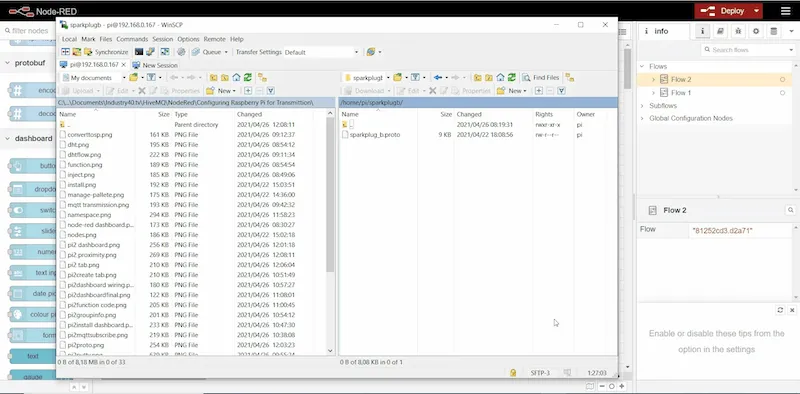Click the local Select Files plus icon
Viewport: 800px width, 394px height.
[x=248, y=91]
